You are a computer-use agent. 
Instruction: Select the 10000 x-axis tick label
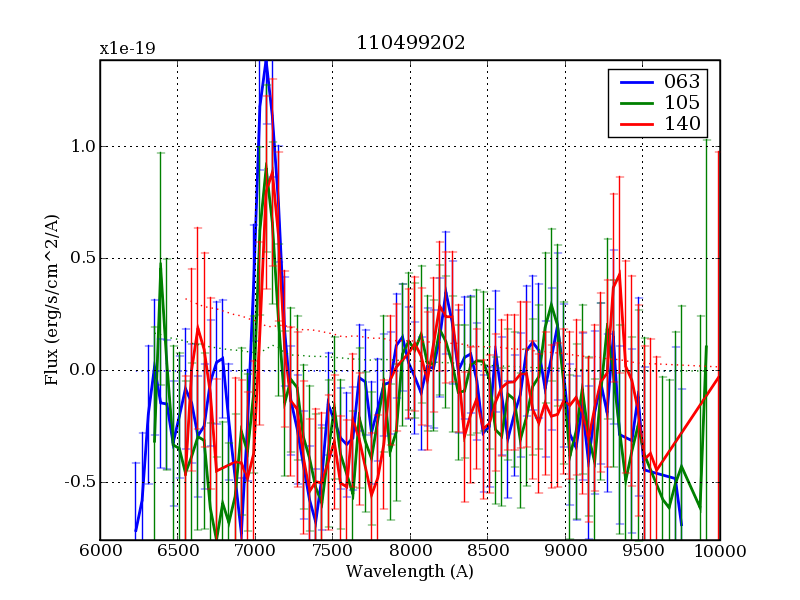[720, 551]
